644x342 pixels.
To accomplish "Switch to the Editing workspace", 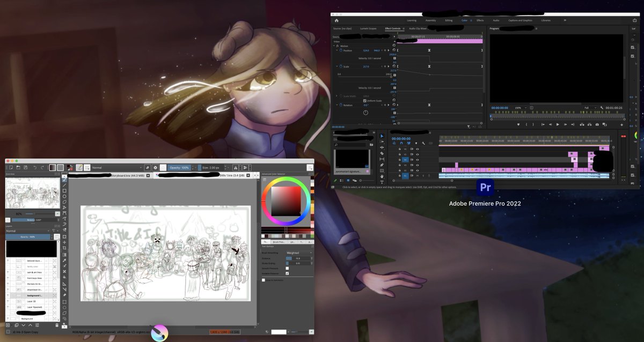I will pyautogui.click(x=449, y=20).
